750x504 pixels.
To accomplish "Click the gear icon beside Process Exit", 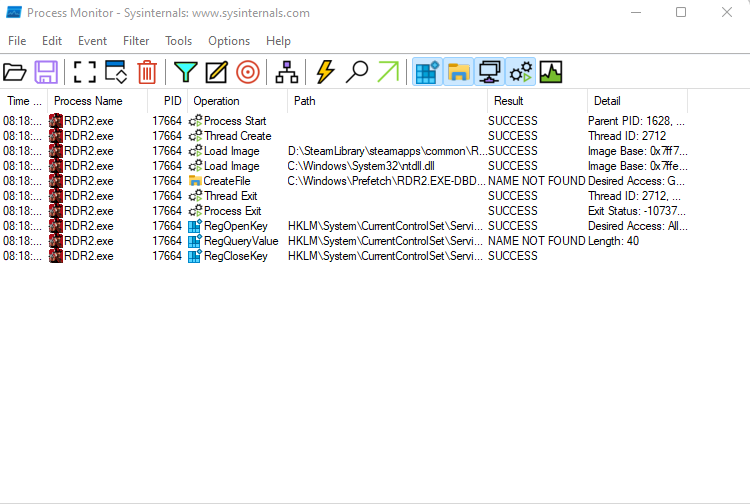I will coord(195,211).
